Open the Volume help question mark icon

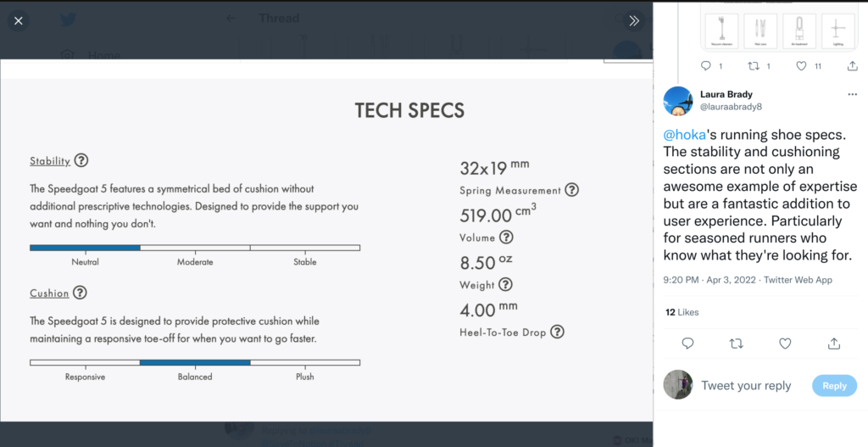click(507, 237)
